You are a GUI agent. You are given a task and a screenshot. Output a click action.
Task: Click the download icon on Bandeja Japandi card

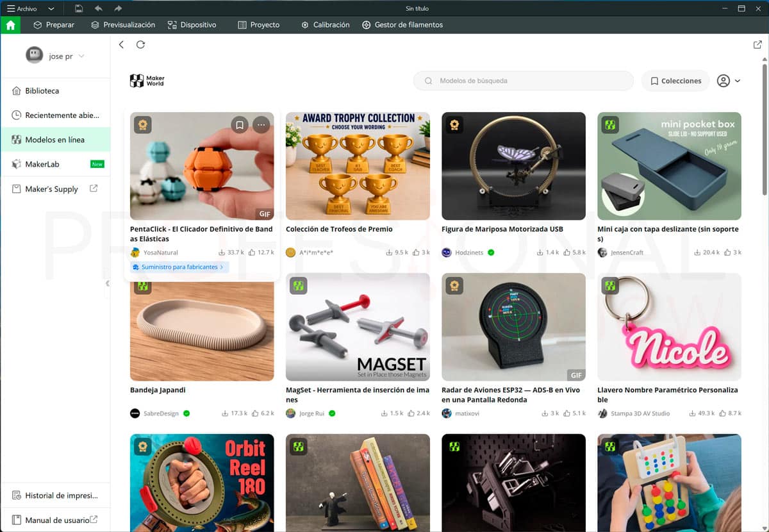click(225, 413)
